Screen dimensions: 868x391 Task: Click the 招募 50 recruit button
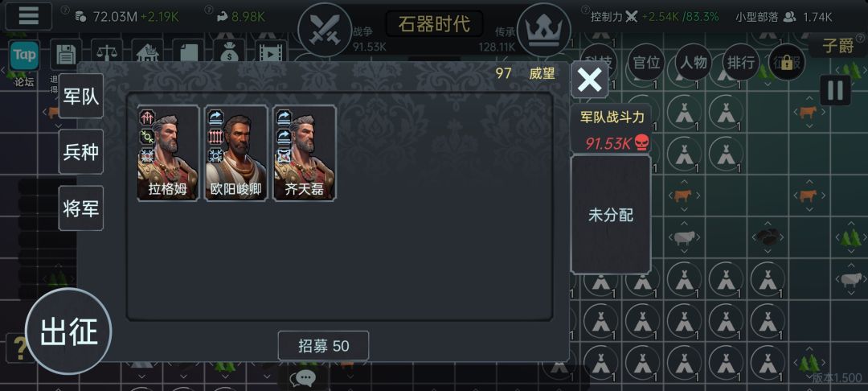(x=323, y=346)
